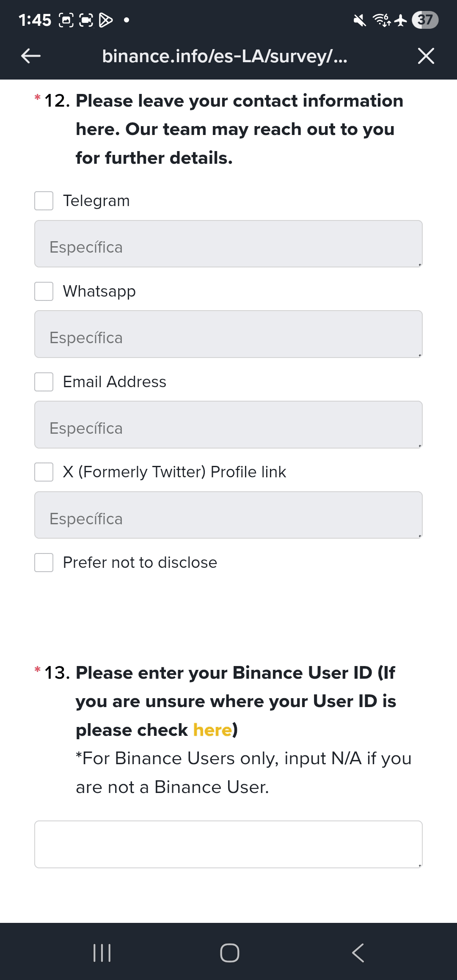Image resolution: width=457 pixels, height=980 pixels.
Task: Tap the browser back arrow icon
Action: tap(31, 55)
